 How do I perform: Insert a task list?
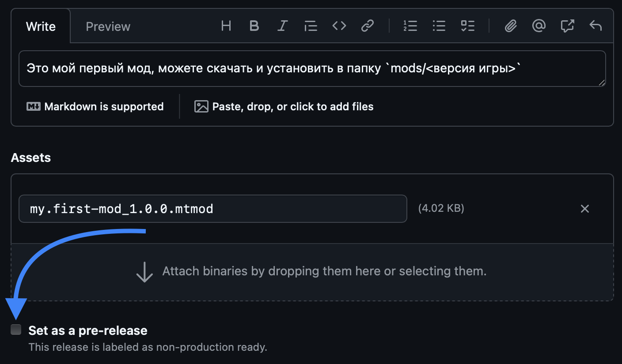click(x=467, y=26)
